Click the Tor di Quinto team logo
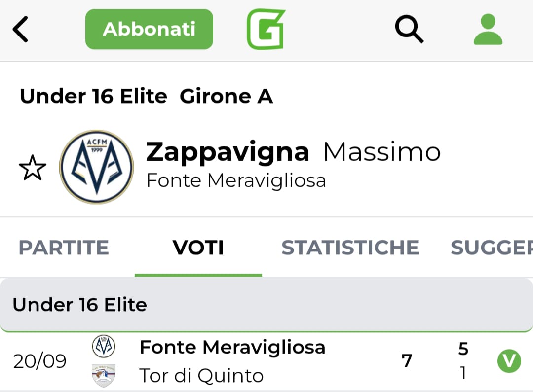The image size is (533, 392). pyautogui.click(x=104, y=375)
